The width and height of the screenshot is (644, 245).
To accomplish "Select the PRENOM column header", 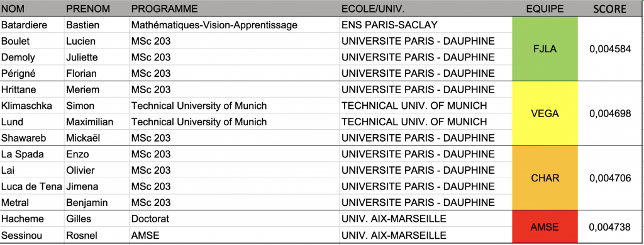I will 96,9.
